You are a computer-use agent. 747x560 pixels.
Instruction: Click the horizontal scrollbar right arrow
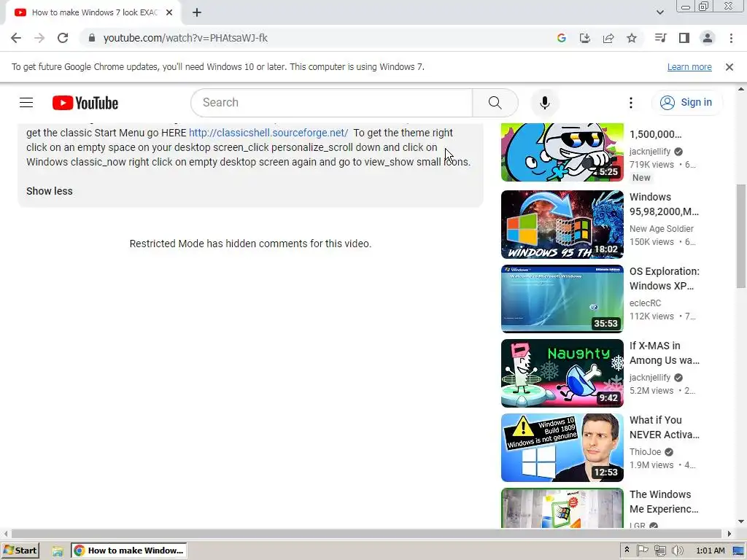[x=729, y=533]
